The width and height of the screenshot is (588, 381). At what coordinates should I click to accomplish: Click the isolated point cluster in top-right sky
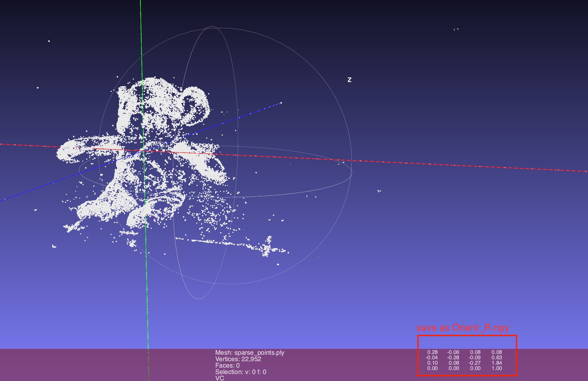[x=456, y=29]
